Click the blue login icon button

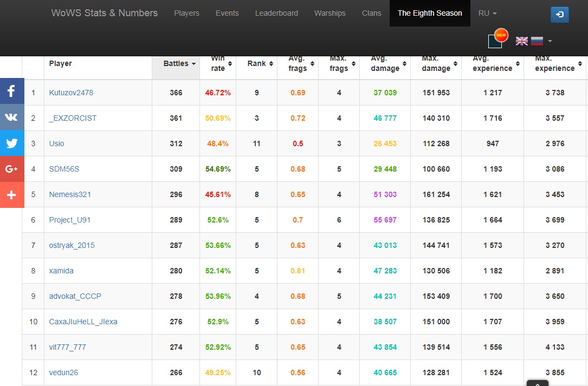[x=559, y=15]
